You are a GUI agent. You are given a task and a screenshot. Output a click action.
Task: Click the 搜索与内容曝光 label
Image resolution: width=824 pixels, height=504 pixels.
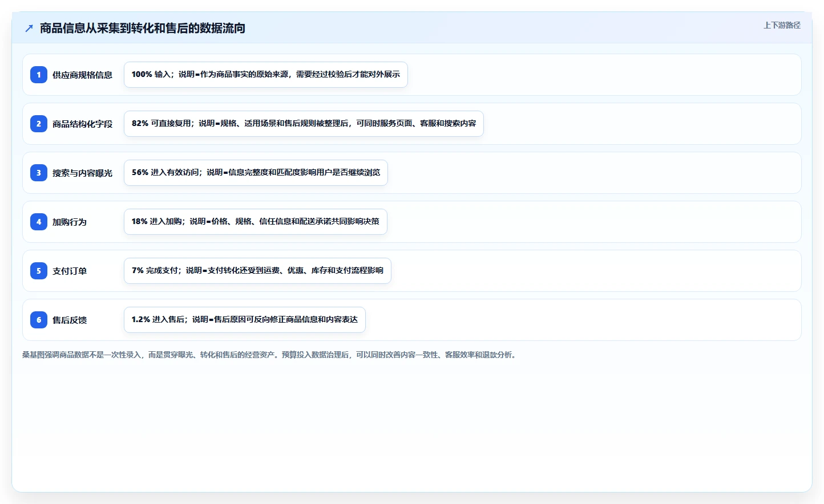coord(82,173)
